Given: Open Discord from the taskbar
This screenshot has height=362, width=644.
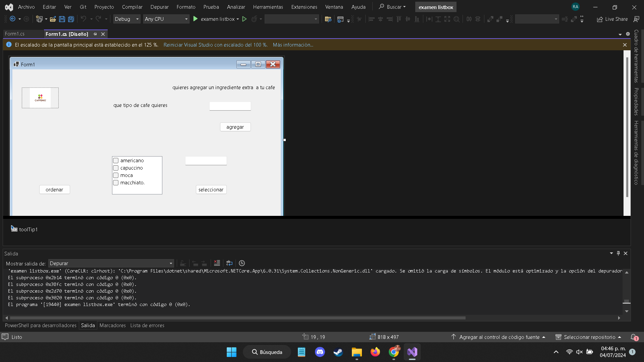Looking at the screenshot, I should tap(320, 352).
